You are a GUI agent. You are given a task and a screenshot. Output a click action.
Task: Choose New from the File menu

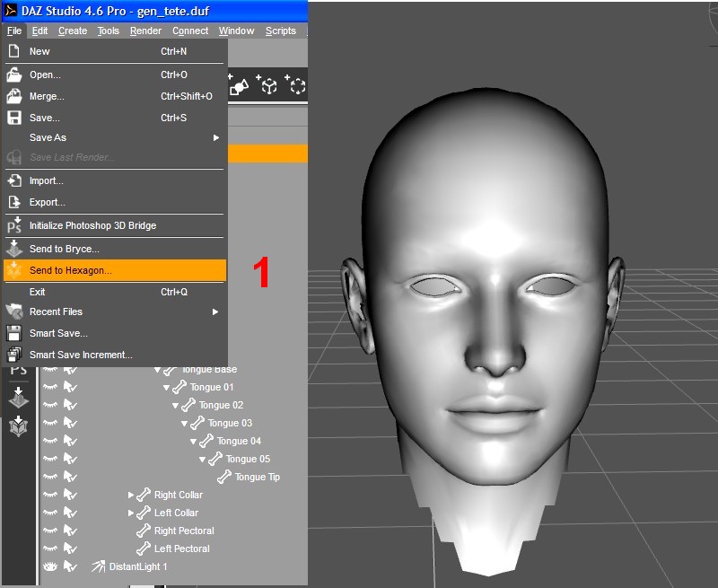[x=115, y=51]
